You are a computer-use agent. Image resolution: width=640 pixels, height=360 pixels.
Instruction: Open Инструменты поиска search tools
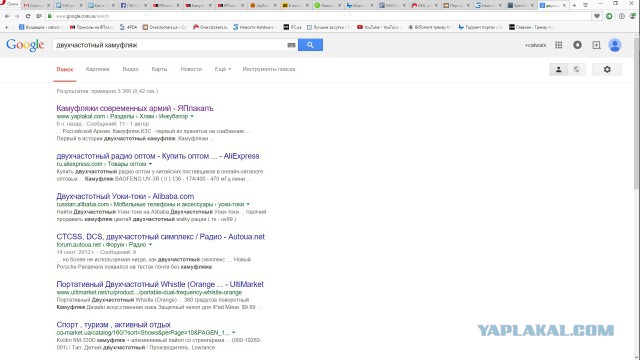click(269, 69)
